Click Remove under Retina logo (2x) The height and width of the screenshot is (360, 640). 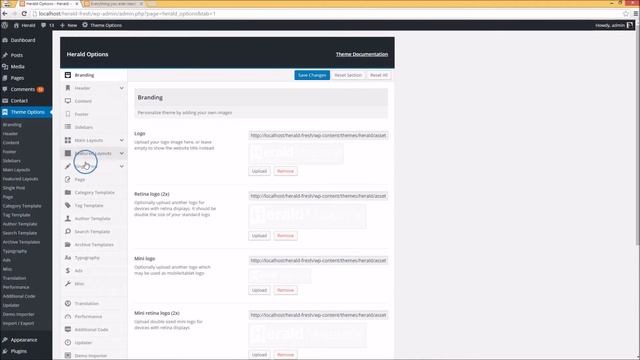click(x=285, y=236)
